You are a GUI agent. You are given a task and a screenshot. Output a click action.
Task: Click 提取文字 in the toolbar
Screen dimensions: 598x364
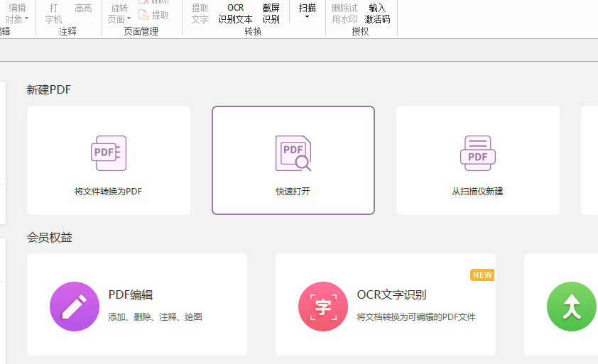click(200, 13)
